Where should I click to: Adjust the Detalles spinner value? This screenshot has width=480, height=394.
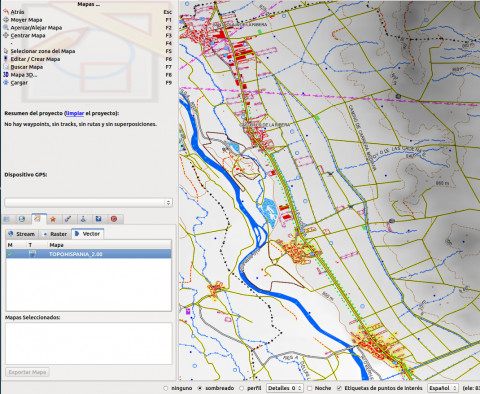[x=284, y=388]
